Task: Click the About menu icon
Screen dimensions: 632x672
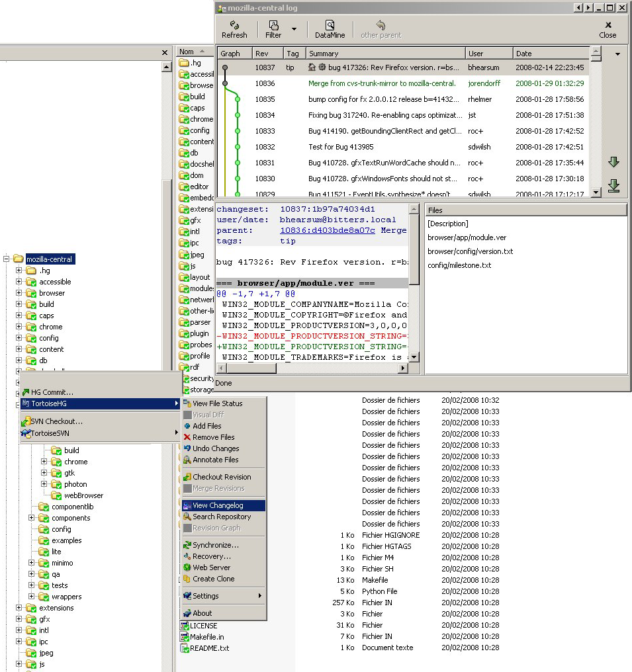Action: 187,613
